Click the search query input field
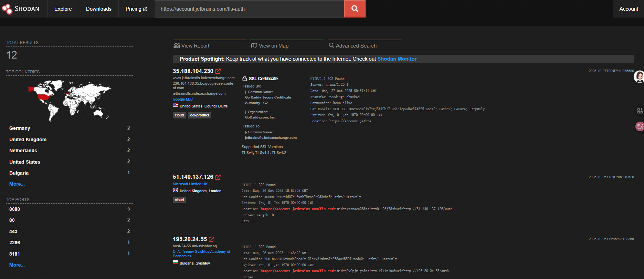The height and width of the screenshot is (279, 644). point(250,9)
